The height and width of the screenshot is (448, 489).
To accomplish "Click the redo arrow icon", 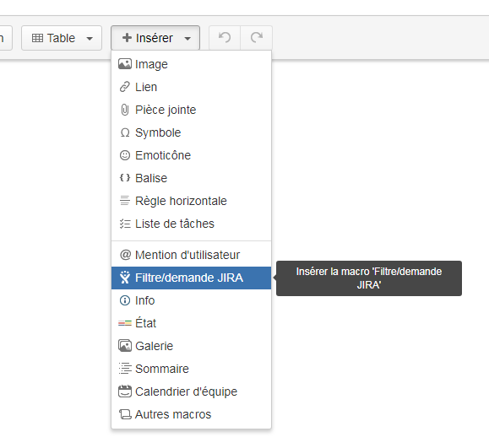I will coord(257,37).
